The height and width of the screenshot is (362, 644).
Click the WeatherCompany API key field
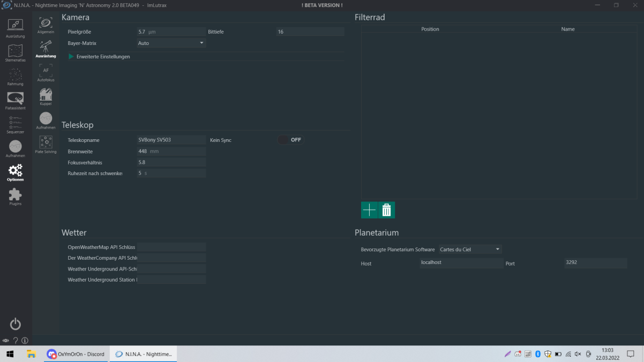pos(171,258)
